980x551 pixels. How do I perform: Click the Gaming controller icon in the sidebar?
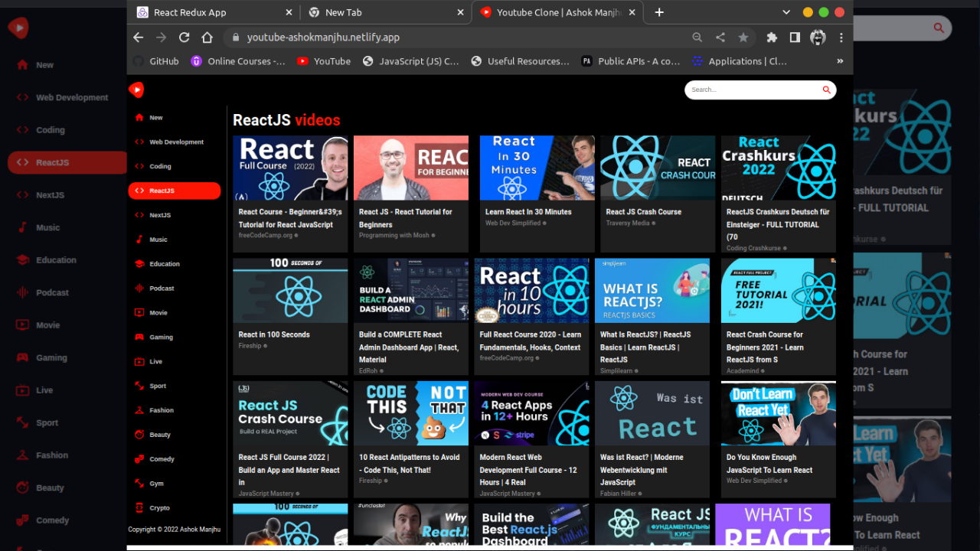pos(139,337)
